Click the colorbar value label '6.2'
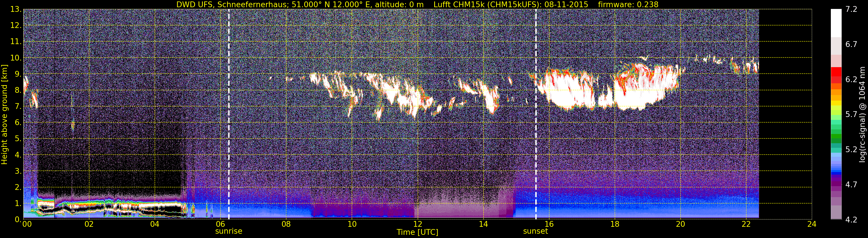Image resolution: width=868 pixels, height=238 pixels. [x=851, y=79]
